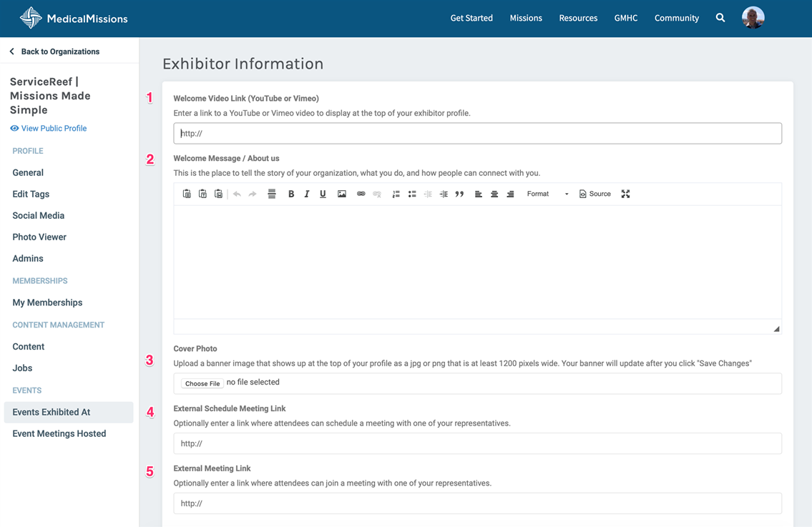The width and height of the screenshot is (812, 527).
Task: Toggle Source view in the editor
Action: tap(595, 194)
